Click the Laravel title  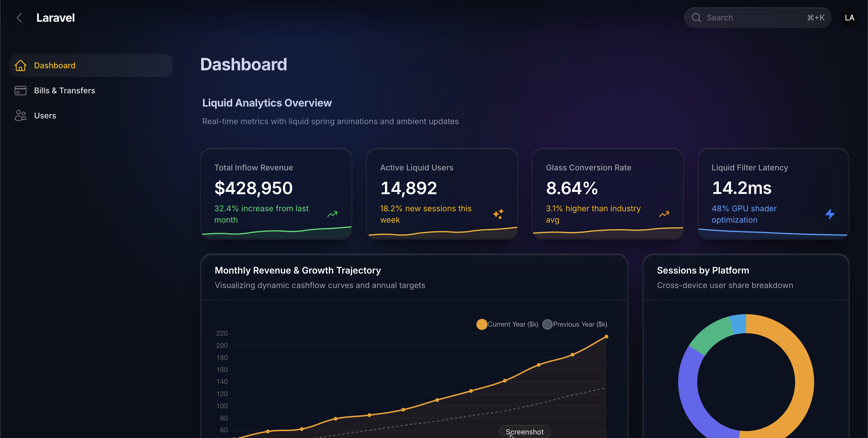tap(56, 18)
